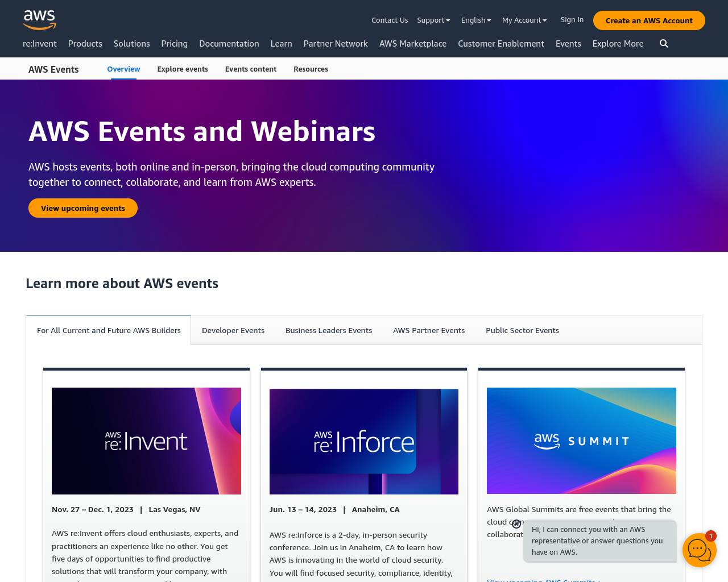Open the Solutions menu
728x582 pixels.
click(131, 44)
